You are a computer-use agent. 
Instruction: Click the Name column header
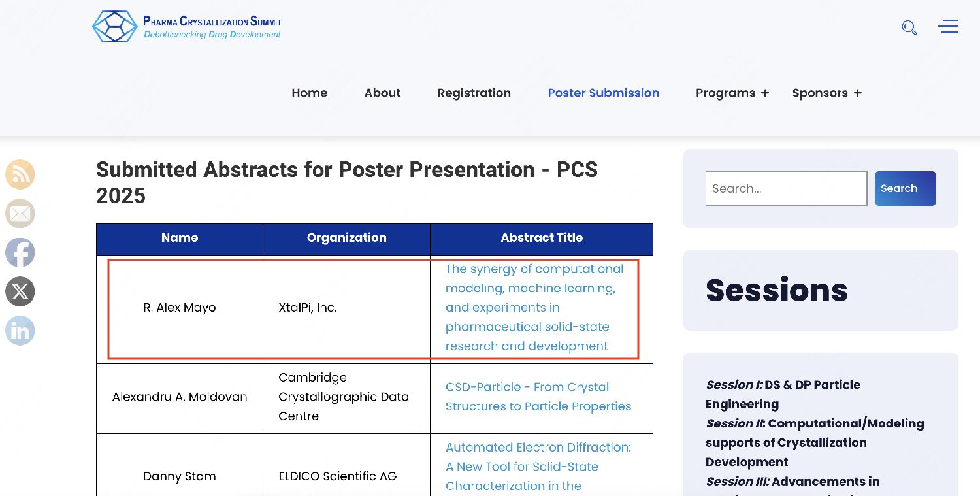pos(180,238)
